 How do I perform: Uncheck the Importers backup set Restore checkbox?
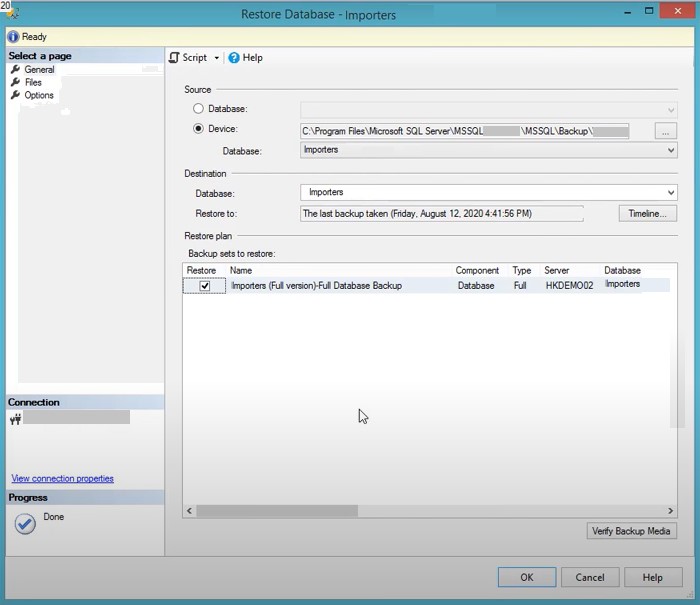[205, 286]
